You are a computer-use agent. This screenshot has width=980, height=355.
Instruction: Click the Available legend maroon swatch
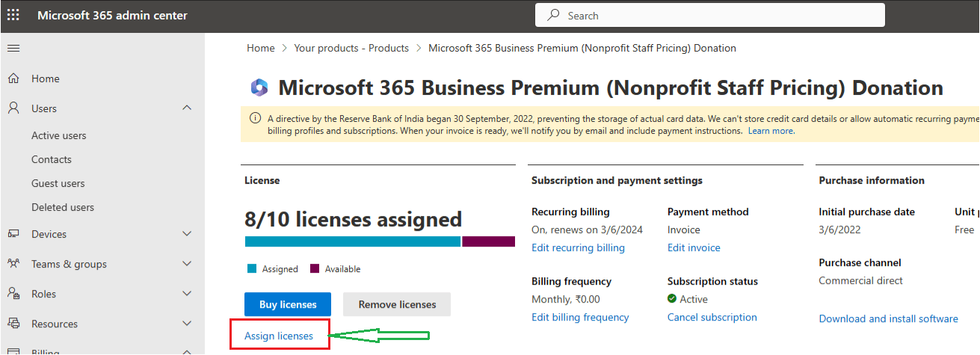(x=315, y=268)
